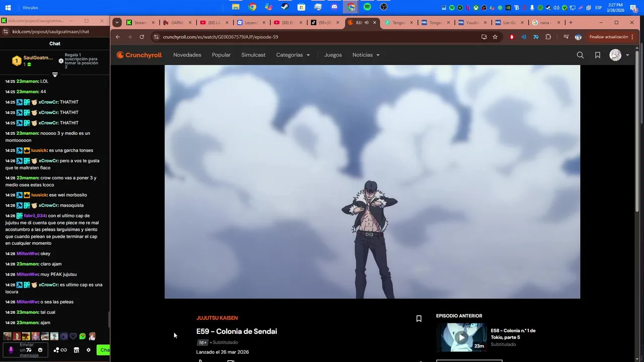Image resolution: width=644 pixels, height=362 pixels.
Task: Open Popular in Crunchyroll menu
Action: pos(221,55)
